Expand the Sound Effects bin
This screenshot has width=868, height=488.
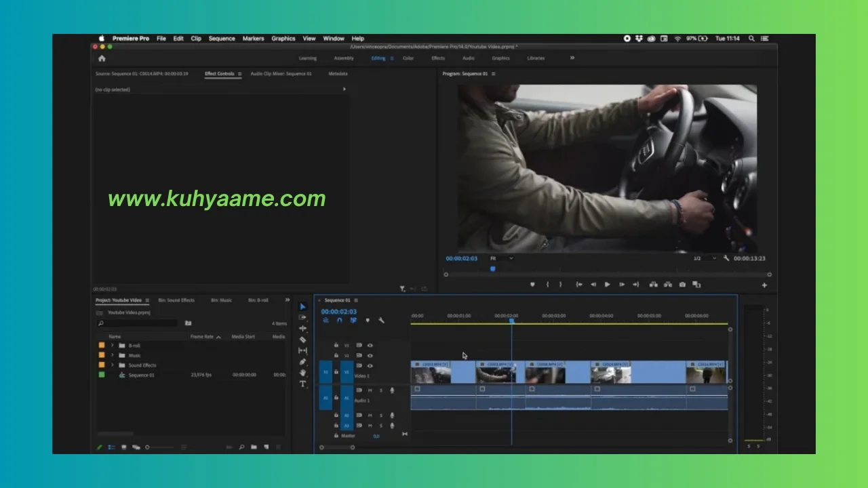point(112,365)
